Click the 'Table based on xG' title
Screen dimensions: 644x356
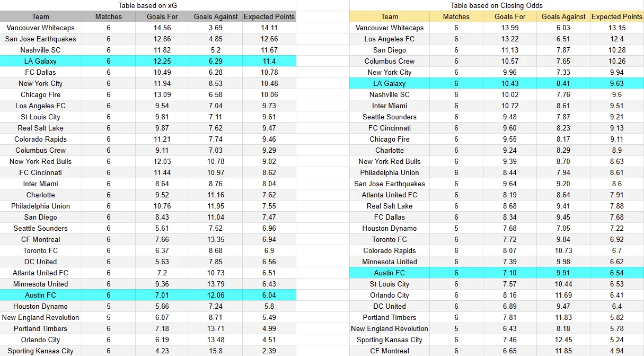[x=147, y=5]
